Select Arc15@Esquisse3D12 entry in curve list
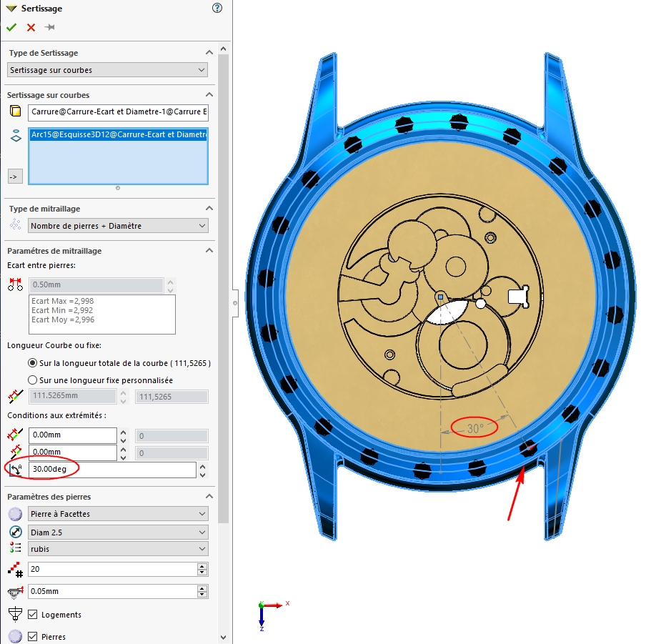656x644 pixels. (x=118, y=134)
